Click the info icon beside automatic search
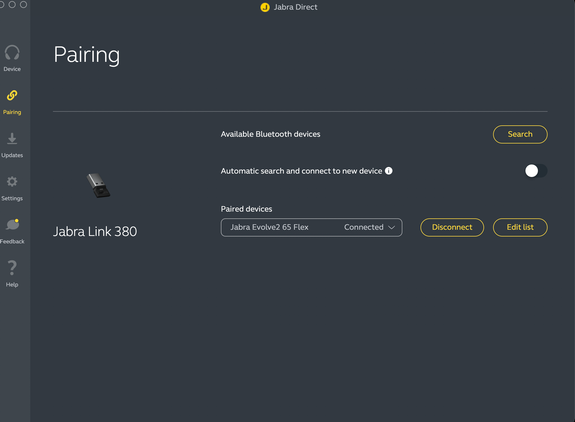The image size is (575, 422). (389, 171)
